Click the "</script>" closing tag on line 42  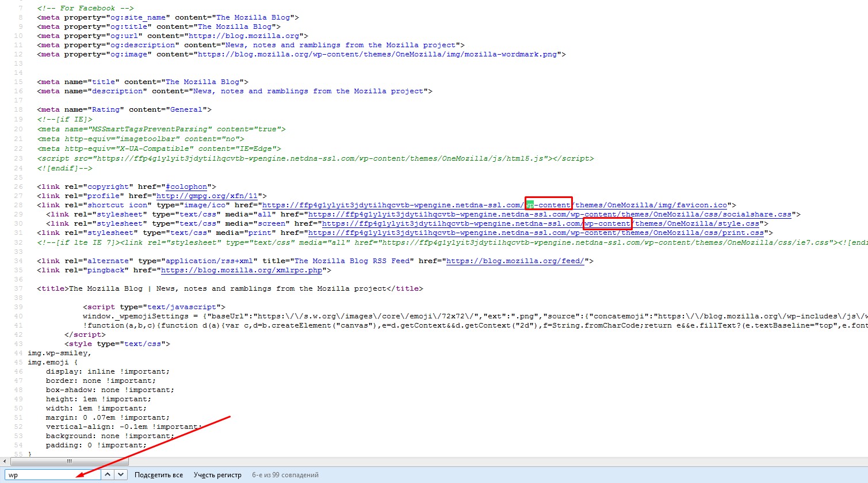[x=85, y=334]
